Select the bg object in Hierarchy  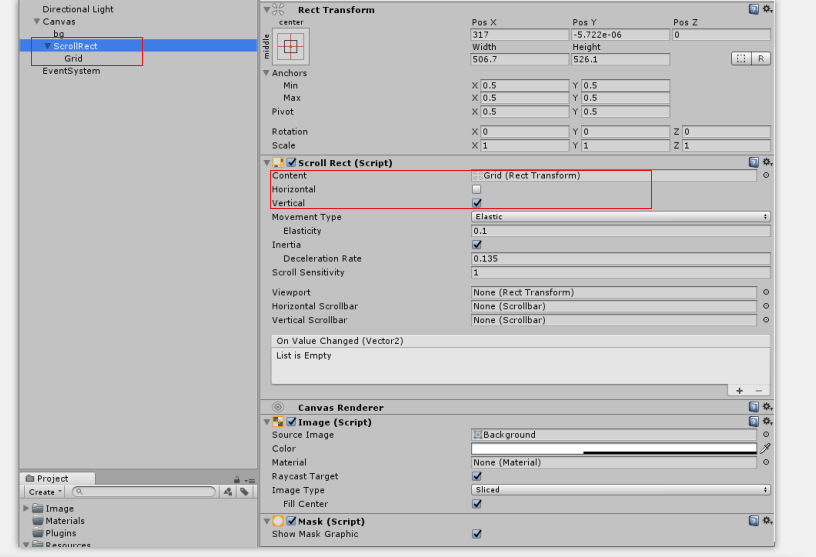(x=58, y=34)
